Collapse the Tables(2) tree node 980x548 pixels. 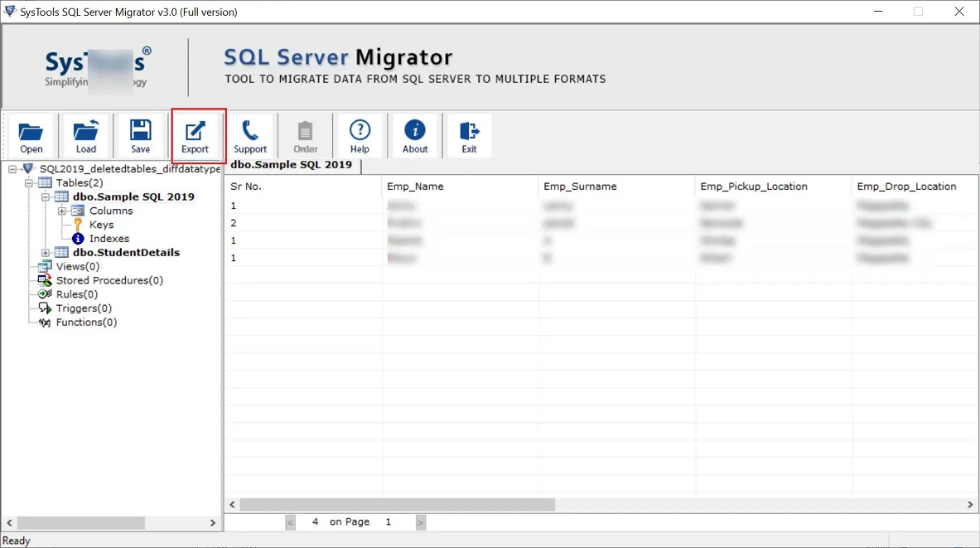(x=29, y=182)
